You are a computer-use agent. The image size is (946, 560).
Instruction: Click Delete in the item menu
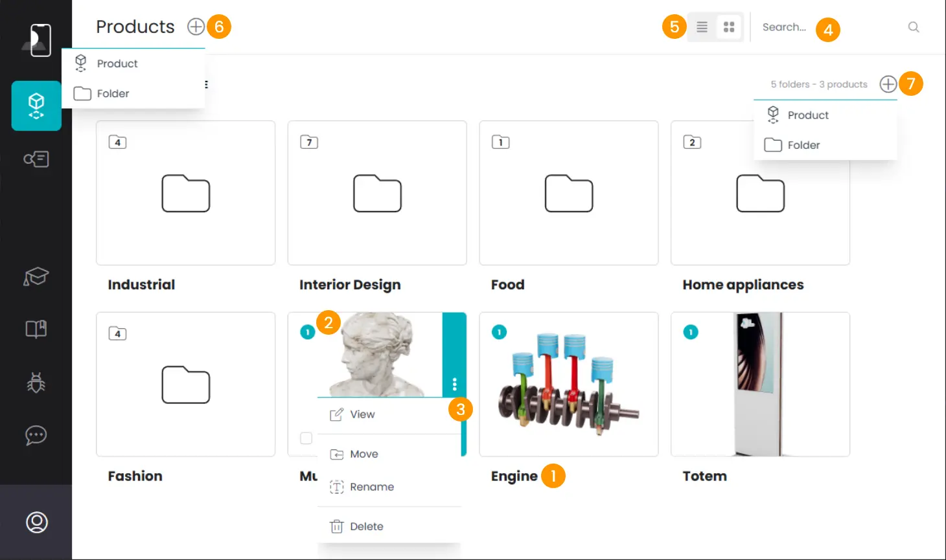click(x=366, y=526)
